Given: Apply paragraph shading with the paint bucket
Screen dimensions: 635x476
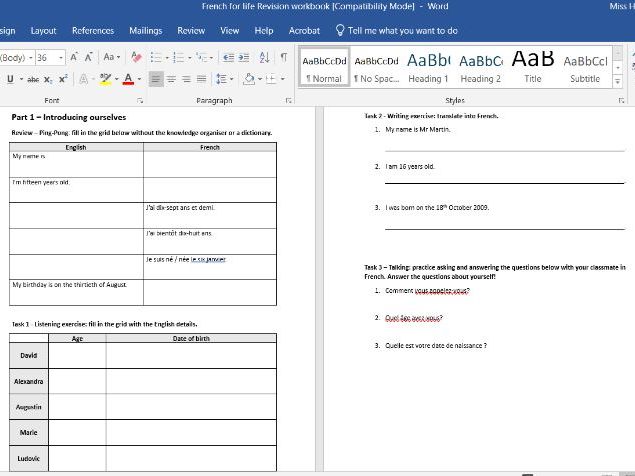Looking at the screenshot, I should (249, 79).
